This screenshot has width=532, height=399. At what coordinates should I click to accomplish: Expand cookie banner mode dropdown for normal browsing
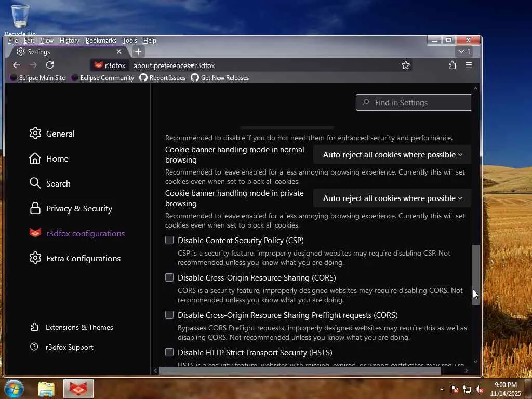(392, 155)
